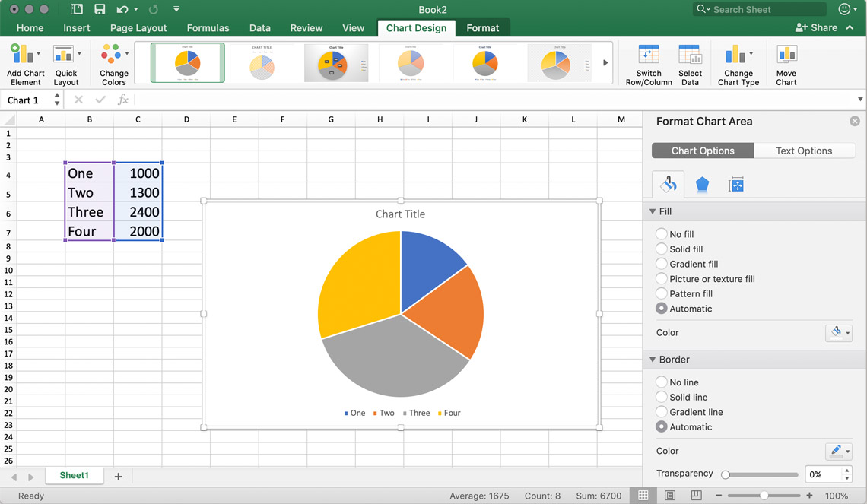
Task: Switch to the Chart Design ribbon tab
Action: click(x=416, y=28)
